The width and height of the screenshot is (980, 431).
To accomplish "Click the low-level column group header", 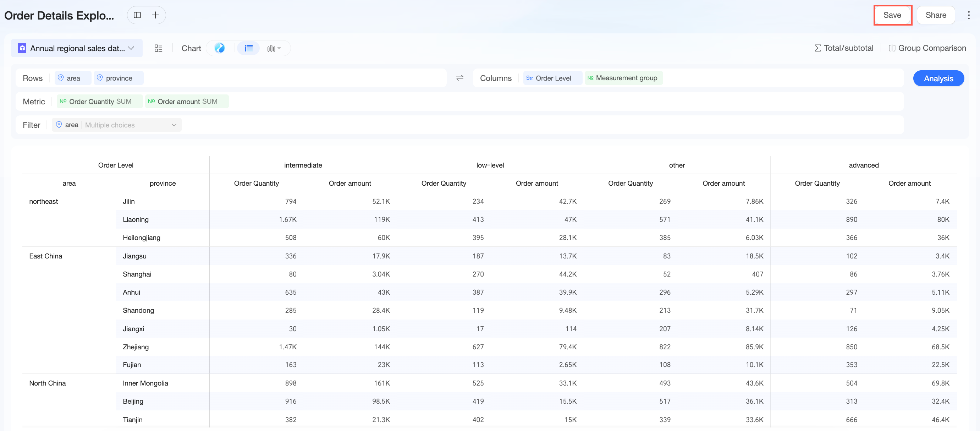I will click(x=490, y=165).
